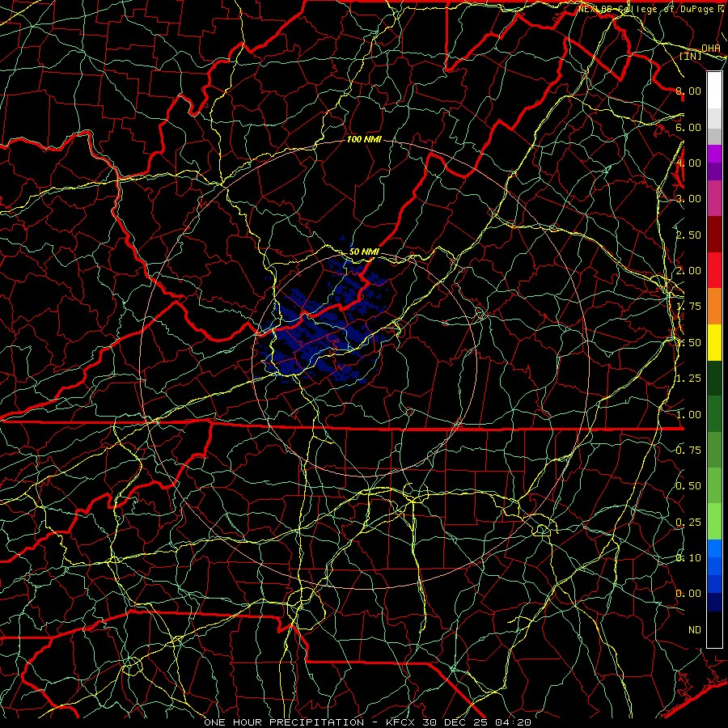Image resolution: width=728 pixels, height=728 pixels.
Task: Select the lightest green swatch beside 0.25
Action: pos(714,522)
